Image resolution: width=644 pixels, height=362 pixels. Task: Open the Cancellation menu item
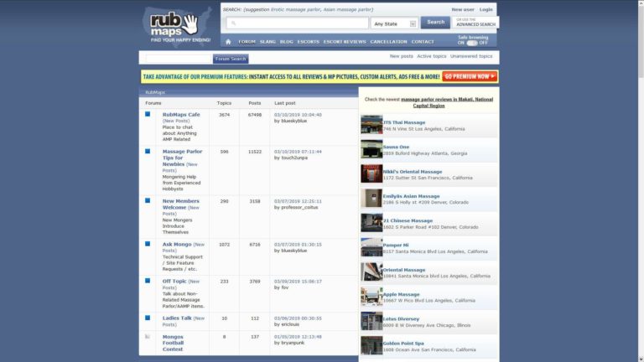388,41
